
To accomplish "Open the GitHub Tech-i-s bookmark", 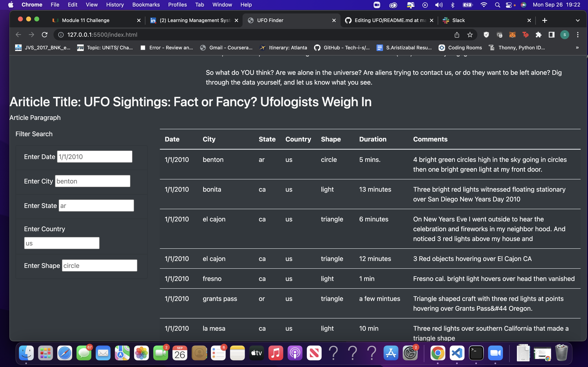I will point(342,48).
